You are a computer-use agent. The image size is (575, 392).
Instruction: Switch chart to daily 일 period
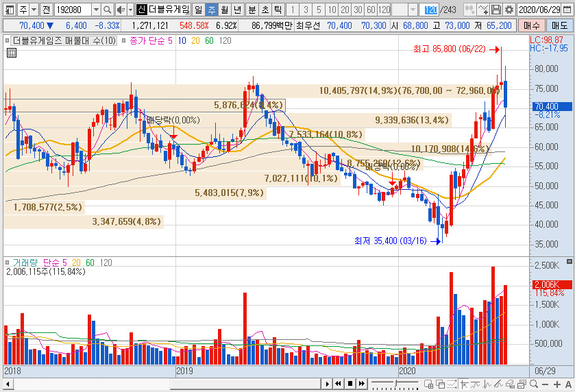pyautogui.click(x=198, y=10)
